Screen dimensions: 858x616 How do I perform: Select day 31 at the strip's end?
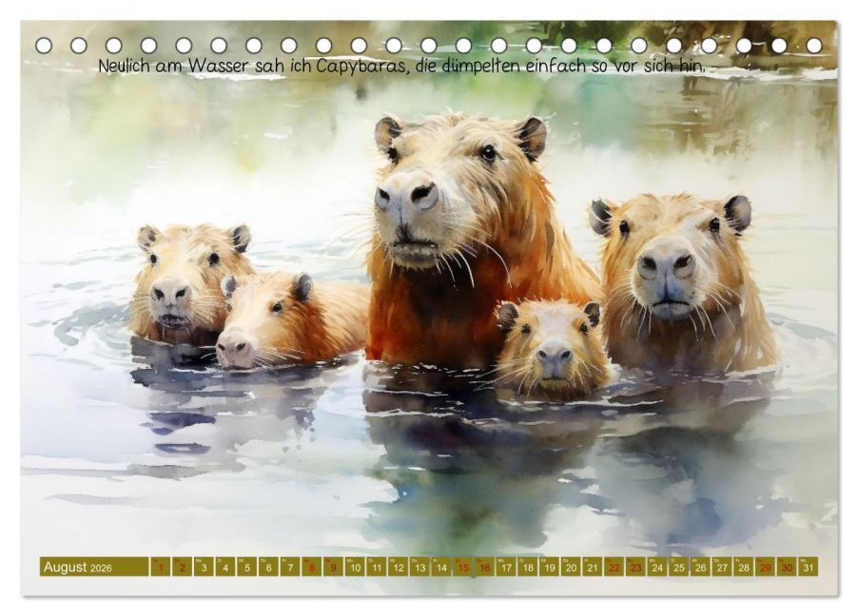coord(809,568)
